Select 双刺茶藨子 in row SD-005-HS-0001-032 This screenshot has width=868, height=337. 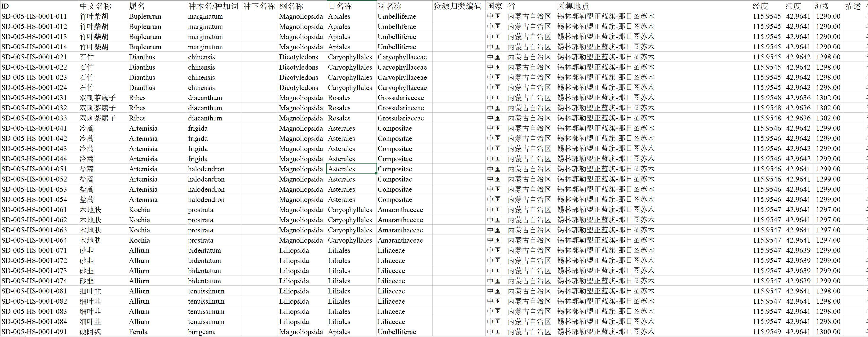(x=98, y=108)
